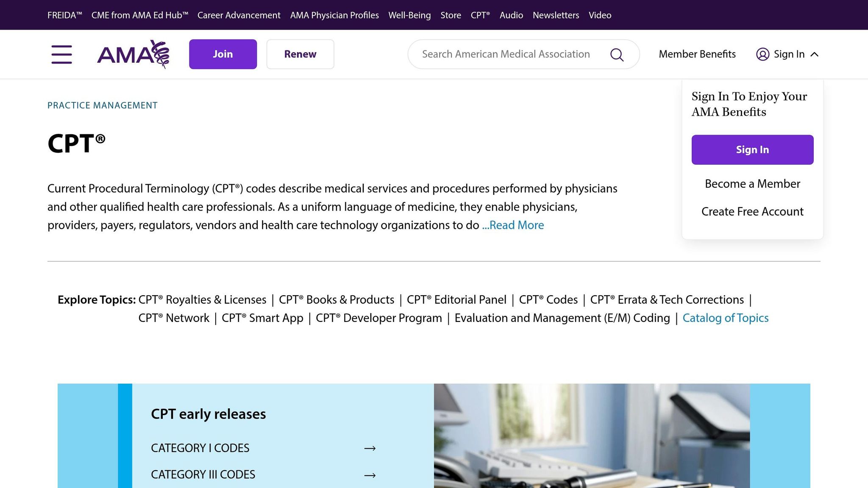
Task: Click the desk photo in CPT banner
Action: 592,436
